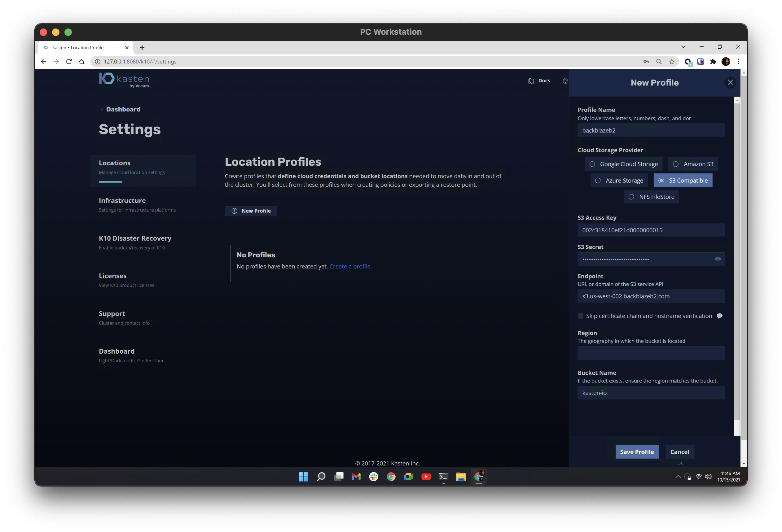Click the browser address bar URL
The width and height of the screenshot is (782, 532).
[140, 62]
